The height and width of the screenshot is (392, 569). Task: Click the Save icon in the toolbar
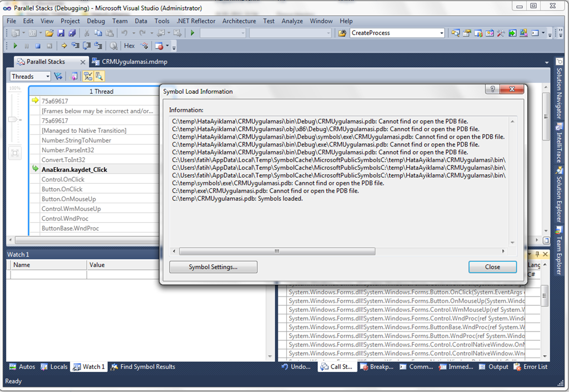61,33
